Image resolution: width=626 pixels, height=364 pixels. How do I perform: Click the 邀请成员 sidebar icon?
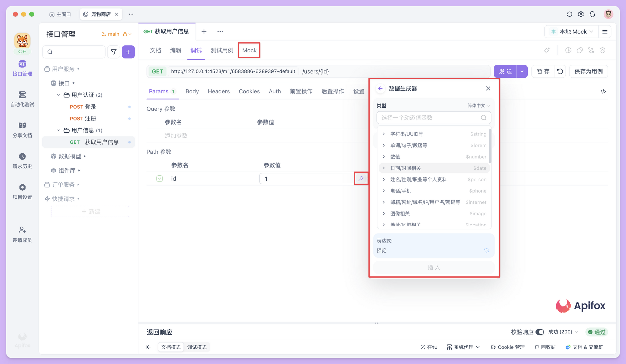coord(22,234)
